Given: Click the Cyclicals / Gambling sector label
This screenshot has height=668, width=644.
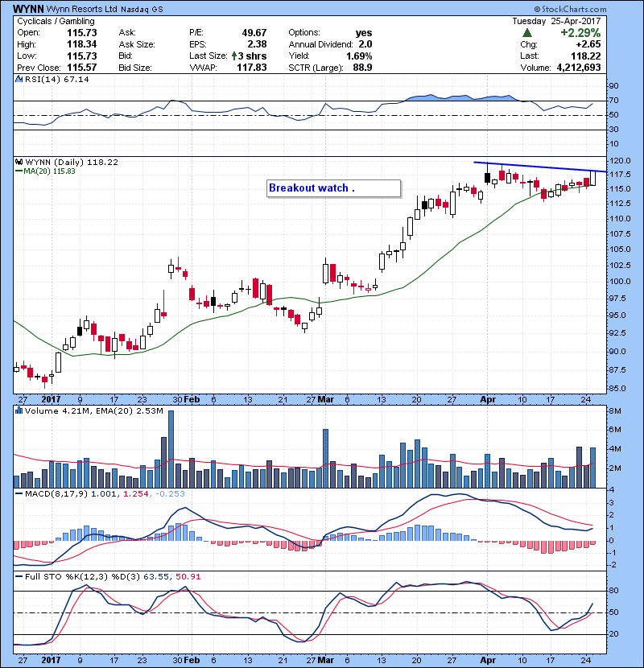Looking at the screenshot, I should pos(56,21).
